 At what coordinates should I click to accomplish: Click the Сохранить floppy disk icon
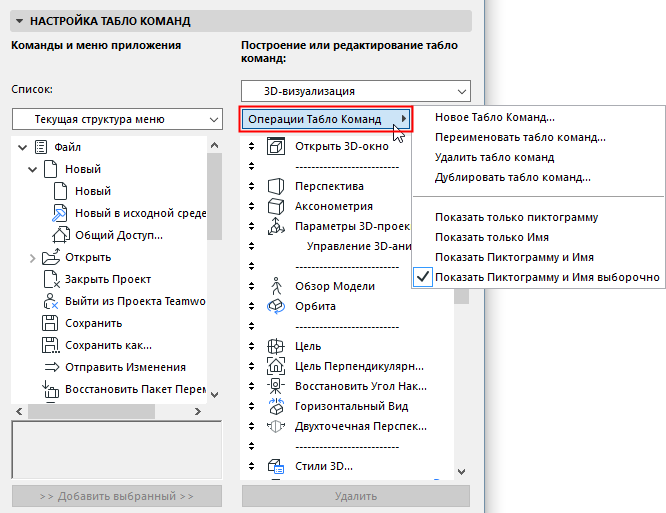[x=48, y=323]
